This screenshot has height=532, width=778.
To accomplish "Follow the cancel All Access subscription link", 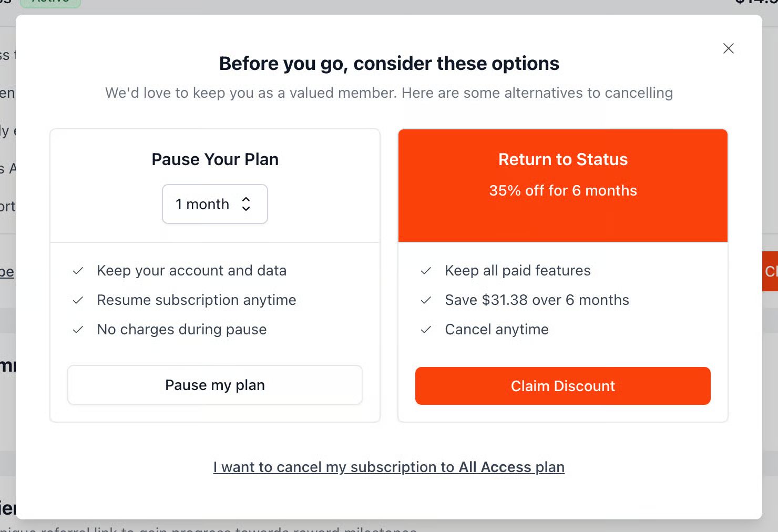I will (388, 467).
